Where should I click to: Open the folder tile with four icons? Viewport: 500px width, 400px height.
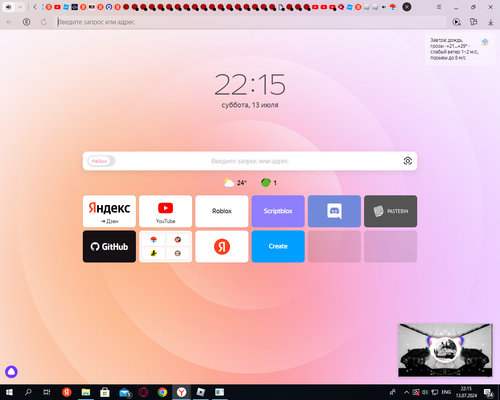click(166, 246)
